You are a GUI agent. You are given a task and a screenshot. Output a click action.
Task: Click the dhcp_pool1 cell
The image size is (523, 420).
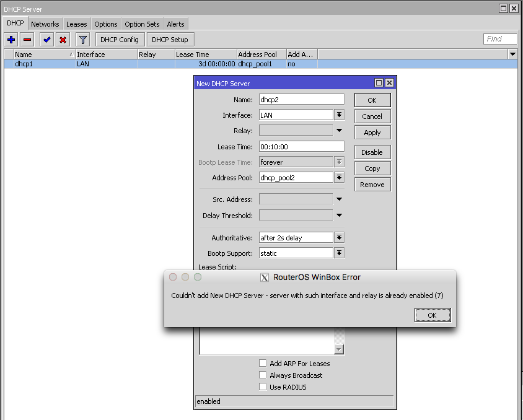coord(262,64)
